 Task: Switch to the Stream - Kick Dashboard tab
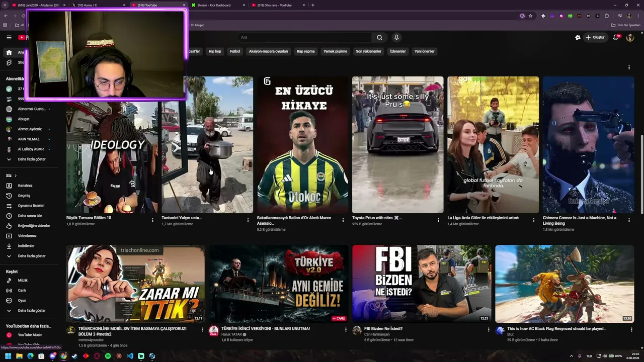tap(217, 5)
